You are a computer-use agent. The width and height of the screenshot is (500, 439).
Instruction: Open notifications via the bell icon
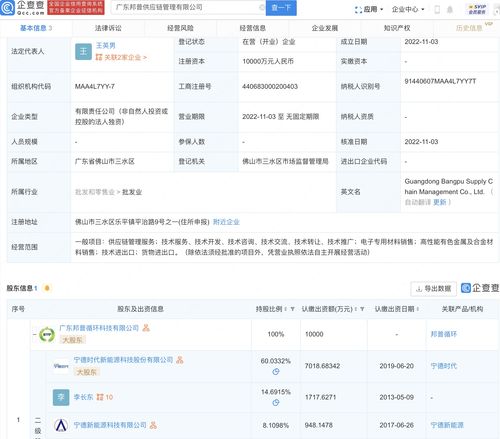(450, 10)
